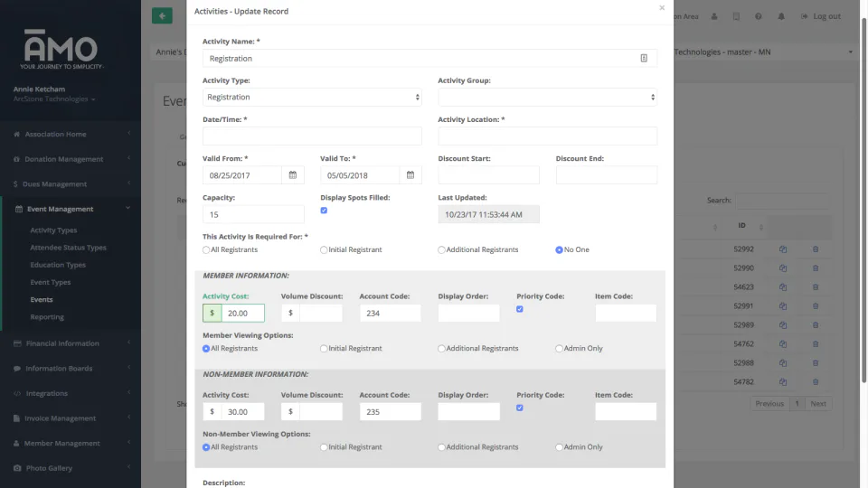Viewport: 868px width, 488px height.
Task: Select No One for required activity
Action: 559,250
